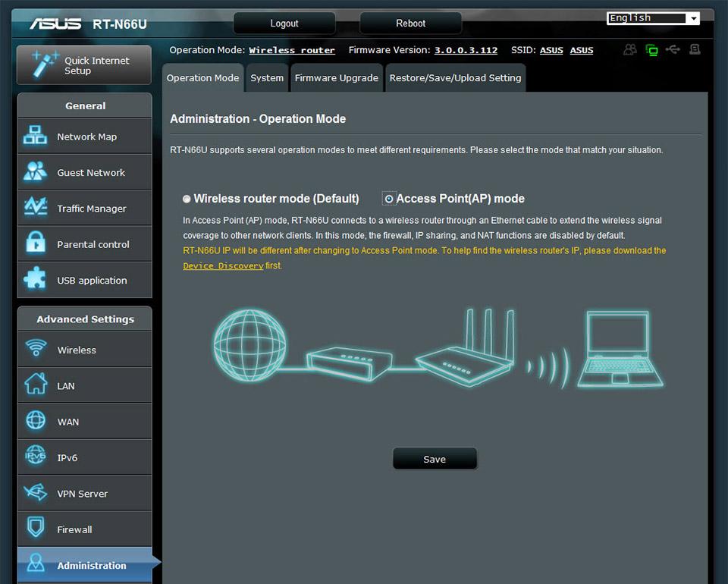
Task: Click the Wireless router operation mode link
Action: [x=291, y=50]
